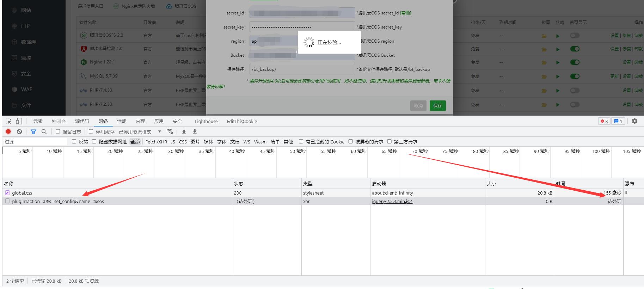Toggle 首页显示 switch for 微步木马检测 1.0
The image size is (644, 289).
[575, 49]
